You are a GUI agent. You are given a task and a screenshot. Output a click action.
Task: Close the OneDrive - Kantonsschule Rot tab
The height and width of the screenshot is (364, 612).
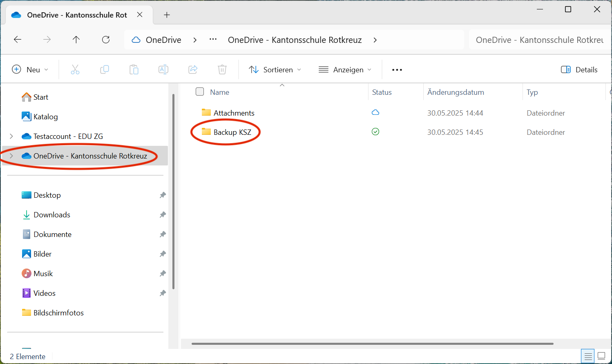point(140,15)
